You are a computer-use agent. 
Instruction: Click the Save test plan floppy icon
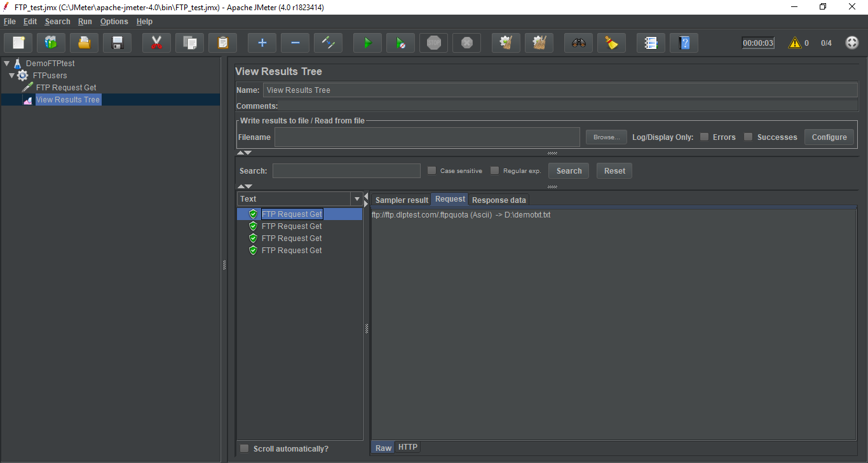[117, 43]
